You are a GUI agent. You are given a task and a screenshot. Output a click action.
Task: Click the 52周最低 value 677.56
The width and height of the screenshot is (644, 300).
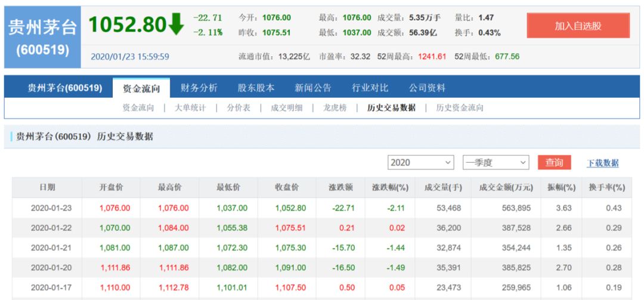(x=507, y=57)
